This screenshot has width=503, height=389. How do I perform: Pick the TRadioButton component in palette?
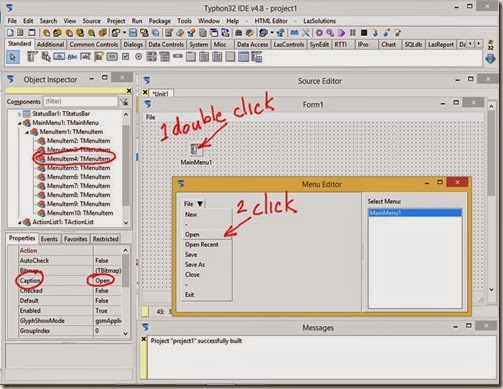click(x=139, y=57)
